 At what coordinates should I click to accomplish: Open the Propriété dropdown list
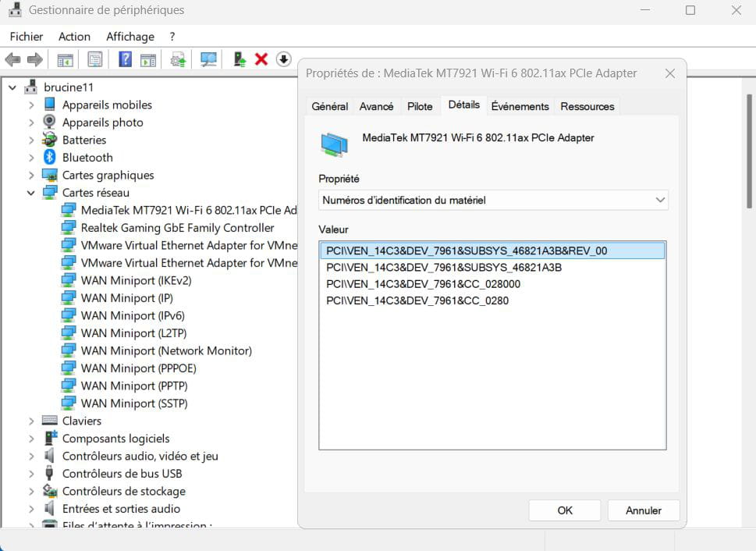coord(493,200)
